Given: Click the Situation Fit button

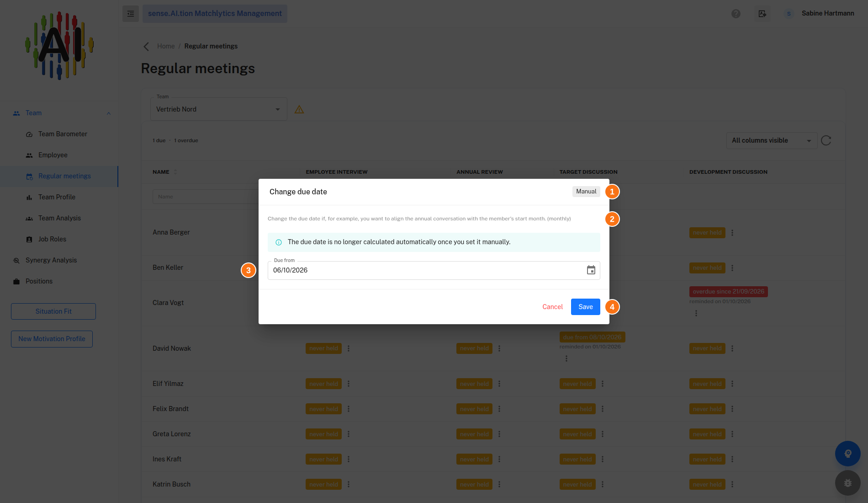Looking at the screenshot, I should pos(53,311).
